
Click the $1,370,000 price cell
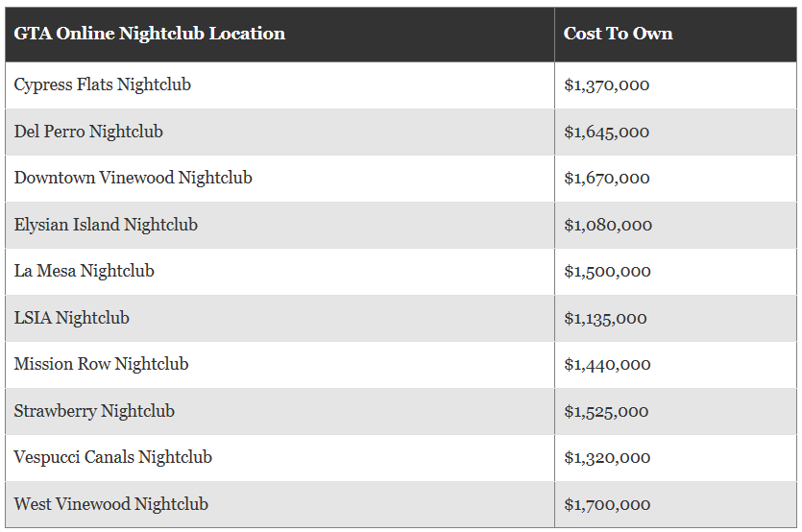(607, 85)
